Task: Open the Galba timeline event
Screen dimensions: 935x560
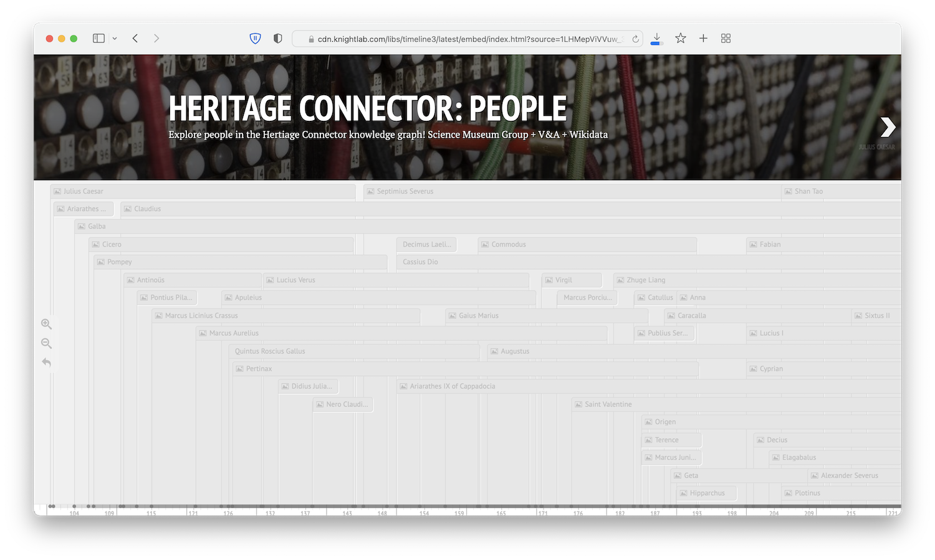Action: click(x=488, y=226)
